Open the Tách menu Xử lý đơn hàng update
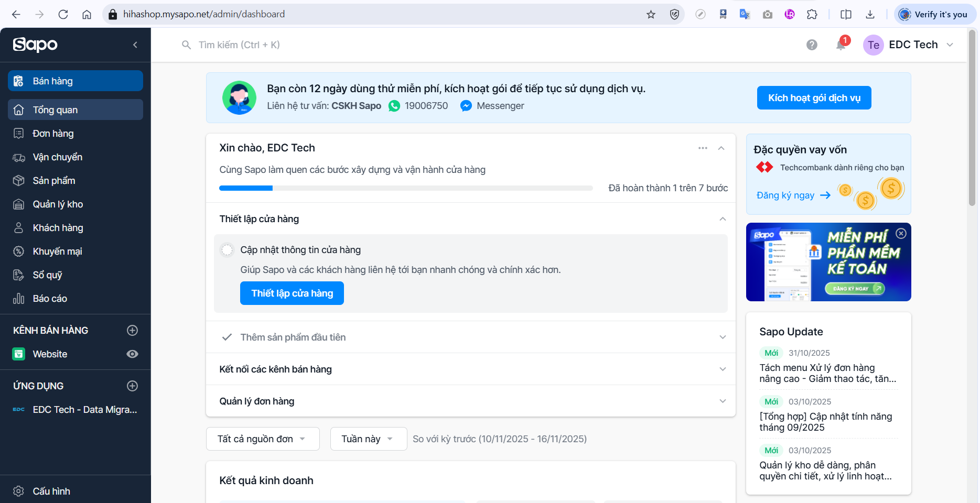Image resolution: width=980 pixels, height=503 pixels. pyautogui.click(x=828, y=374)
